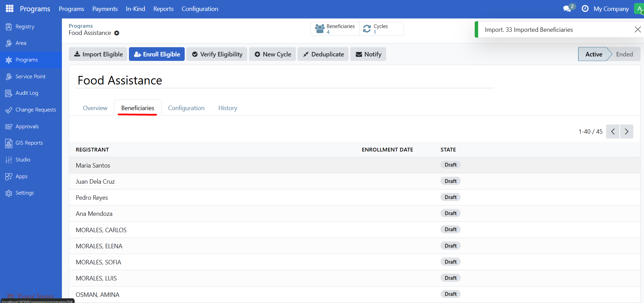This screenshot has height=303, width=644.
Task: Open GIS Reports in the sidebar
Action: click(29, 143)
